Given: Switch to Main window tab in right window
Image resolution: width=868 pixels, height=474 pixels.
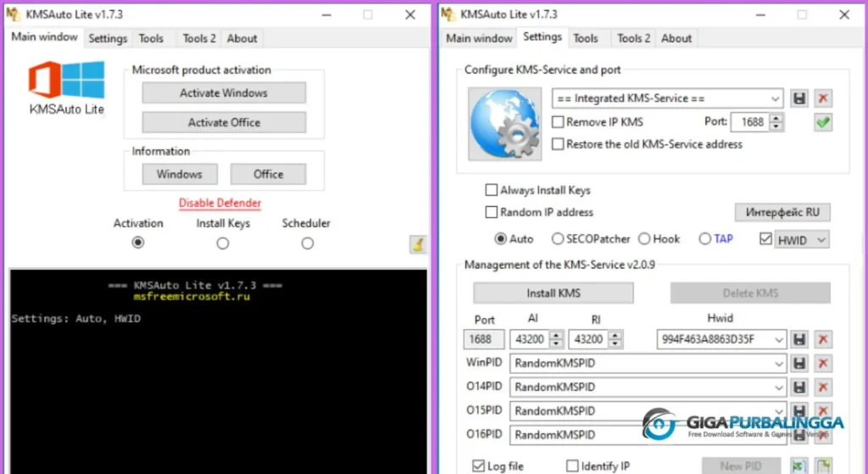Looking at the screenshot, I should (x=479, y=38).
